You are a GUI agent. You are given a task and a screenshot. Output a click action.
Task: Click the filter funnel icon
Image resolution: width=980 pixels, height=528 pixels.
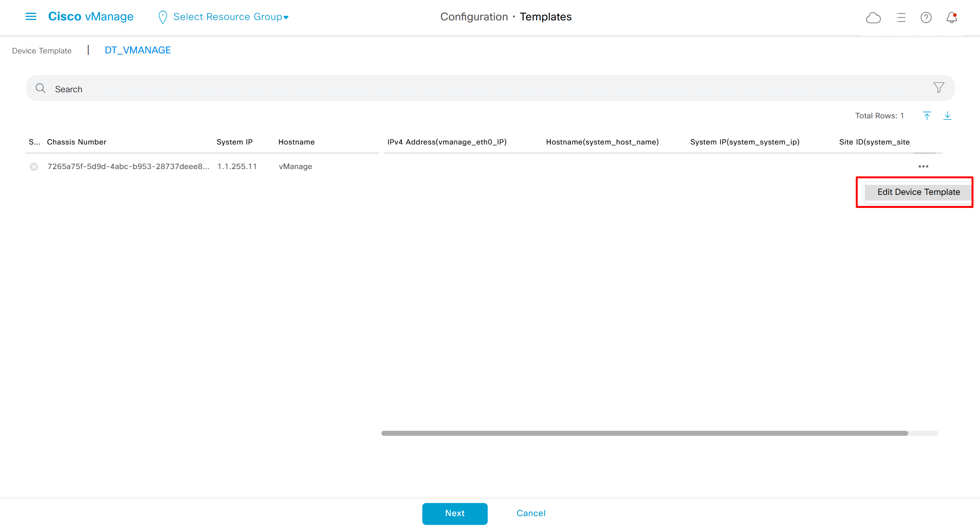(x=938, y=88)
